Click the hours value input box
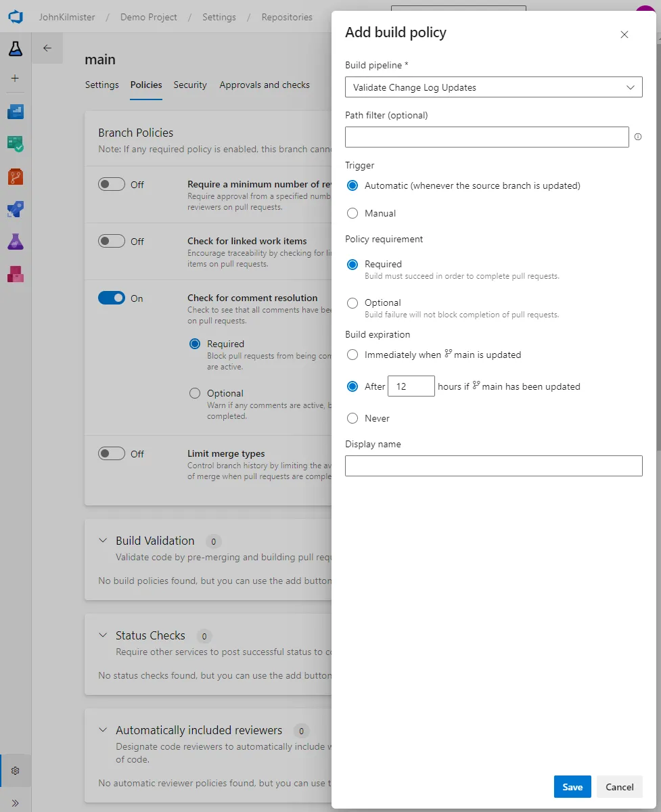The width and height of the screenshot is (661, 812). click(x=411, y=386)
